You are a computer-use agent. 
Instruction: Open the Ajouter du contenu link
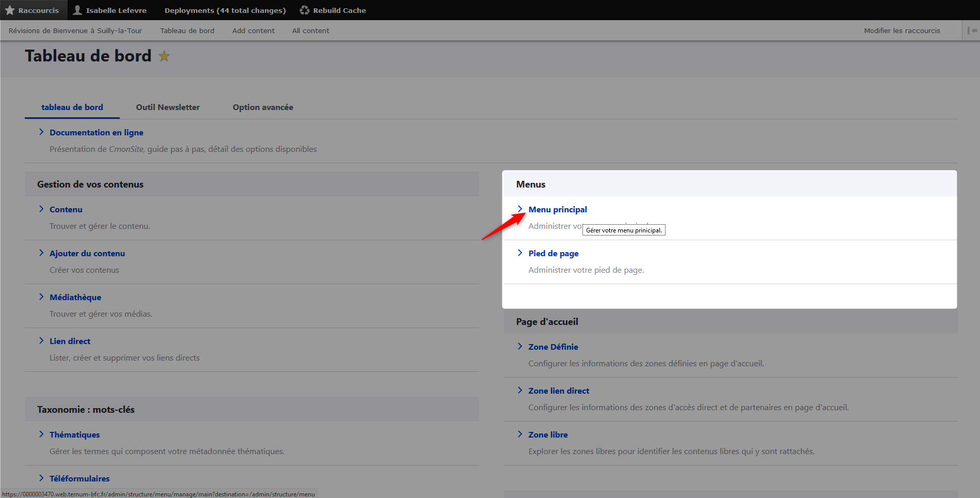click(x=87, y=254)
